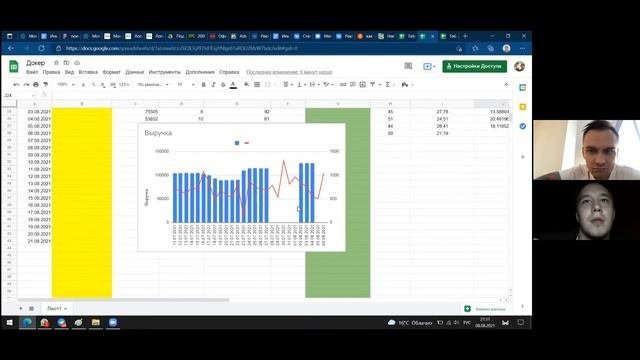Open the last edit history link
The image size is (640, 360).
point(289,72)
